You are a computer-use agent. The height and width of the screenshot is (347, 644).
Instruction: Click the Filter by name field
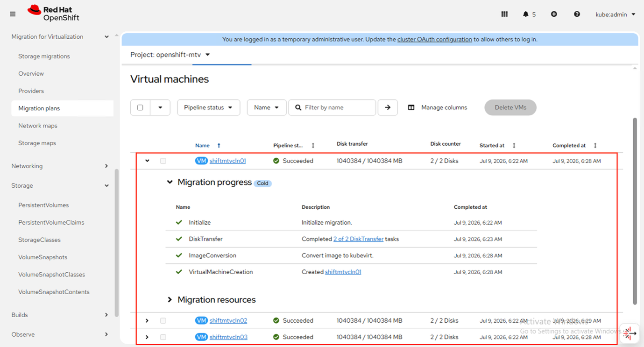(332, 107)
